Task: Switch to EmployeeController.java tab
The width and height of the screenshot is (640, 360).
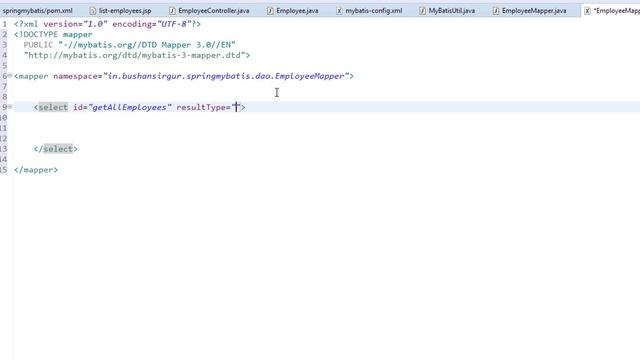Action: (213, 11)
